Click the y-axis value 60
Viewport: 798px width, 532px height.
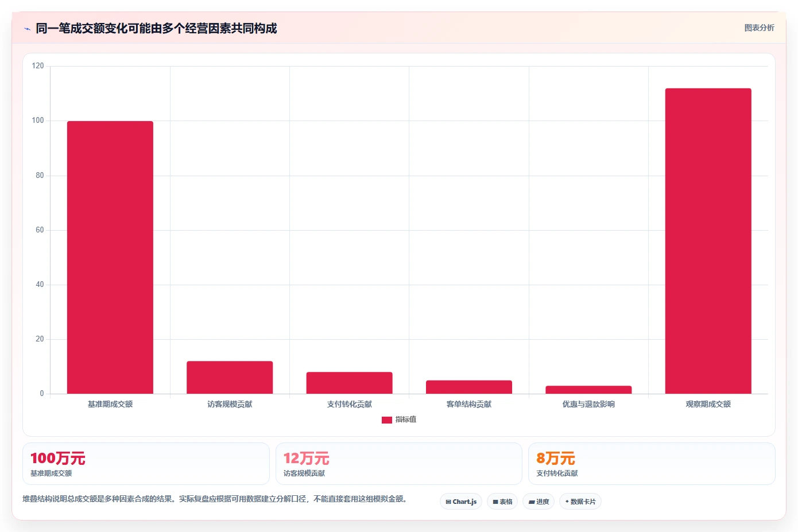pos(40,230)
